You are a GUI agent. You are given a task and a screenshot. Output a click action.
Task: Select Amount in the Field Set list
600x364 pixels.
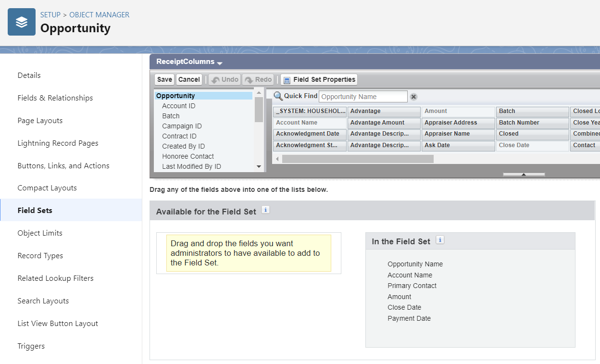coord(400,297)
